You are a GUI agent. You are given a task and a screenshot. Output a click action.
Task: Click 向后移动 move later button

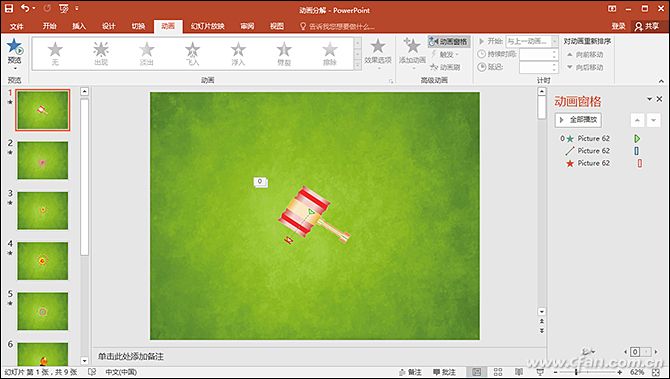pos(585,67)
